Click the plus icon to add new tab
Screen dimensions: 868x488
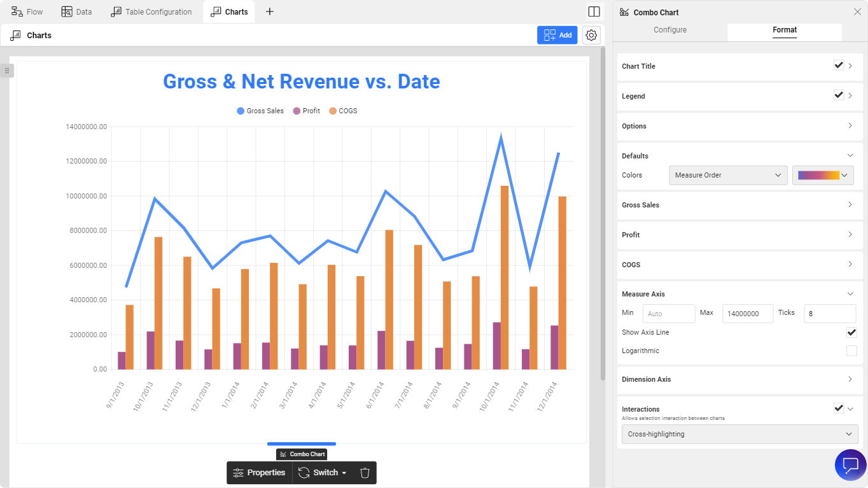coord(270,11)
